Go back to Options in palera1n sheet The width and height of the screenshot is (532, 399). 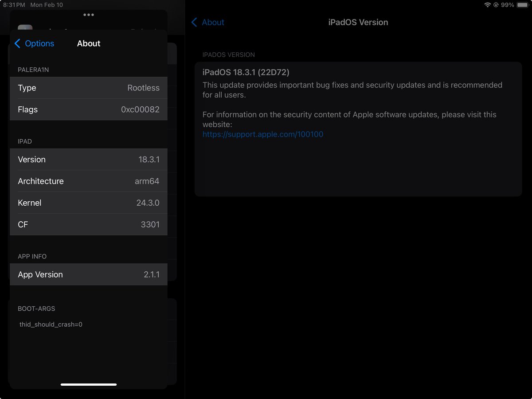(x=34, y=43)
